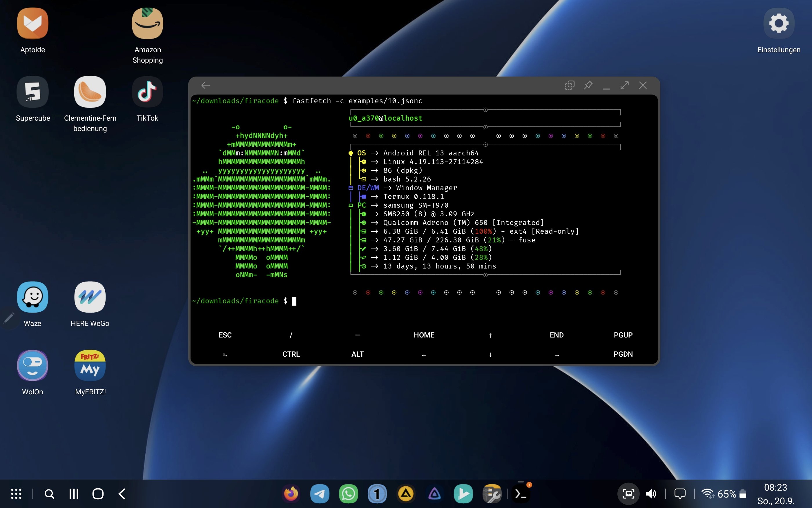Image resolution: width=812 pixels, height=508 pixels.
Task: Open the purple triangle app in taskbar
Action: 434,494
